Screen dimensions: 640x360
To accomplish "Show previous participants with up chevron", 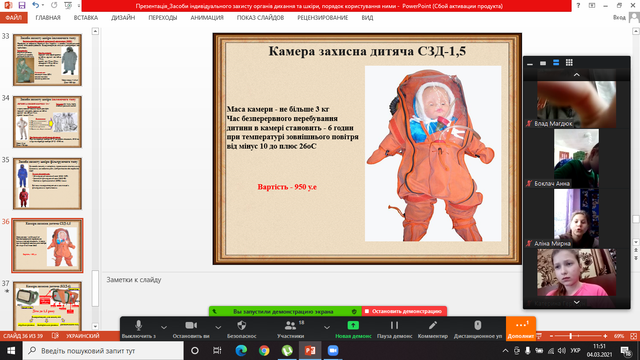I will coord(577,75).
